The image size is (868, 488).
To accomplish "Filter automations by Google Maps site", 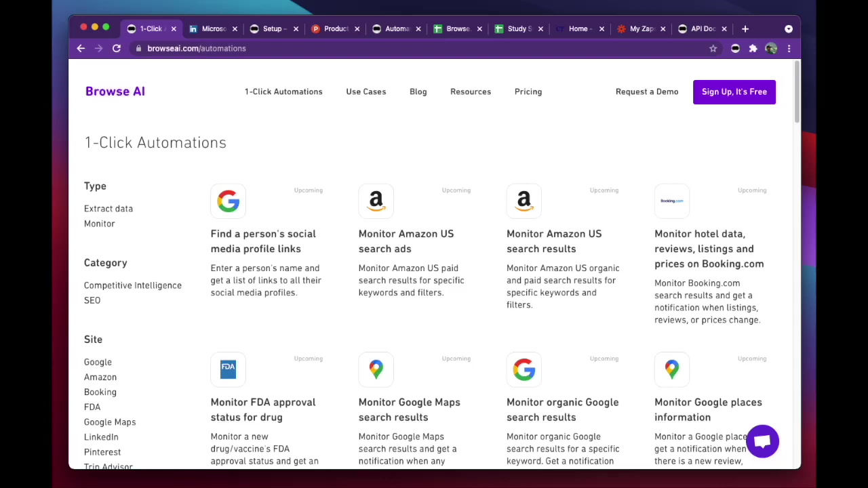I will (x=110, y=422).
